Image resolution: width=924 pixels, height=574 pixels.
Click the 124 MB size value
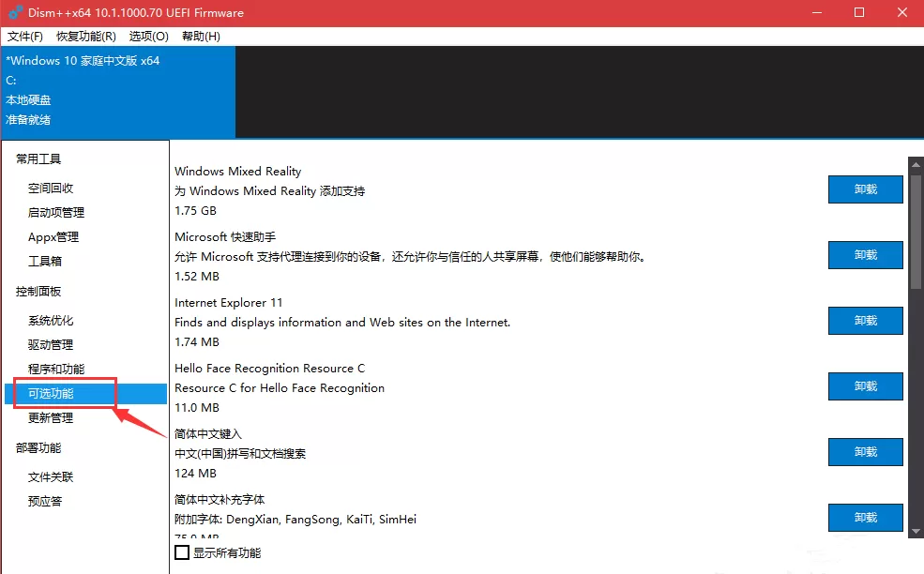(196, 474)
